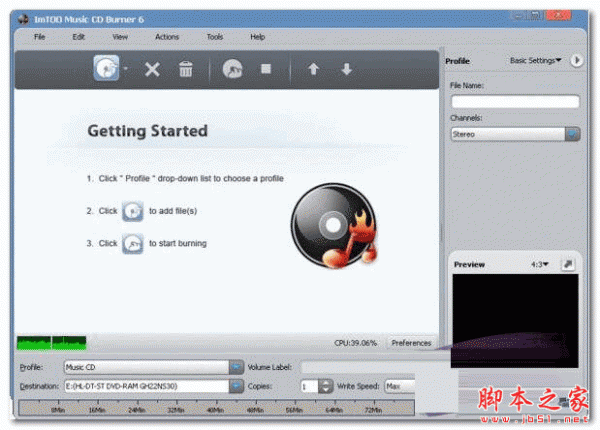The height and width of the screenshot is (430, 600).
Task: Open the Tools menu
Action: [x=215, y=37]
